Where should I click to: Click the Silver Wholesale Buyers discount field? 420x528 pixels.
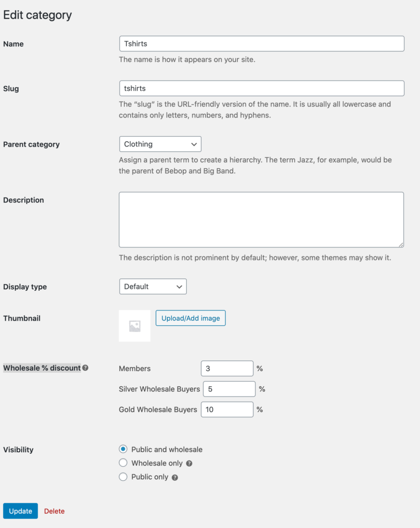[x=229, y=389]
